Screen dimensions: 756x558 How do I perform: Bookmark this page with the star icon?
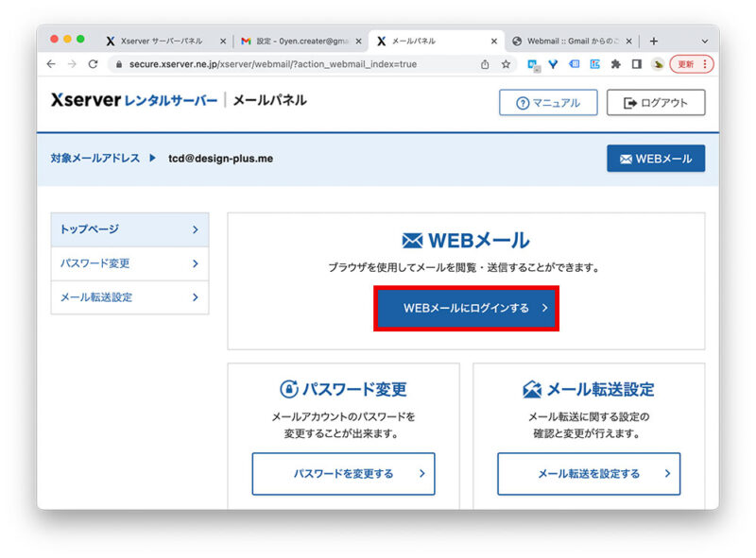[x=506, y=64]
